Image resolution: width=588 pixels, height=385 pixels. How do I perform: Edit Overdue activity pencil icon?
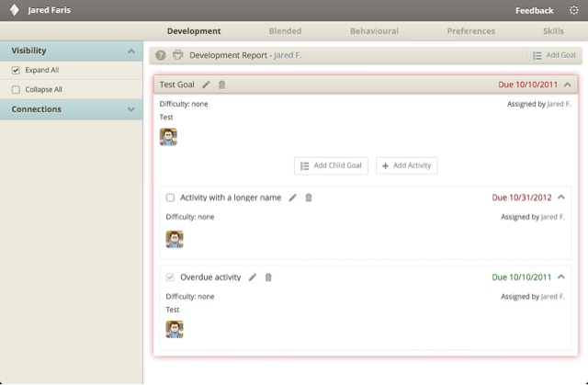[253, 277]
